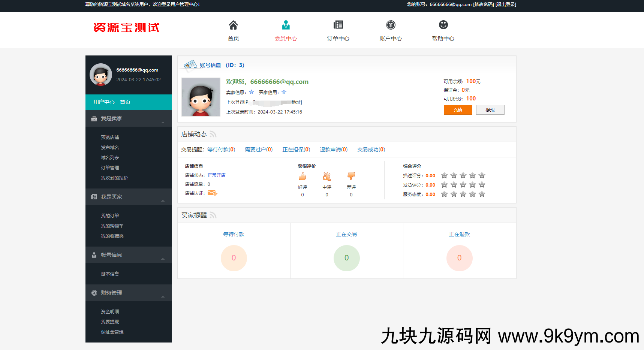
Task: Click the 帐号信息 person icon
Action: click(x=94, y=255)
